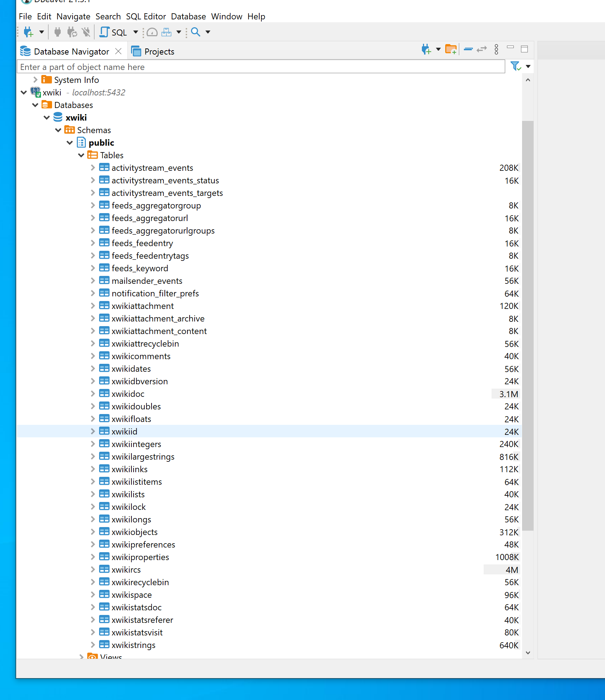Focus the object name filter field
Screen dimensions: 605x700
tap(261, 67)
